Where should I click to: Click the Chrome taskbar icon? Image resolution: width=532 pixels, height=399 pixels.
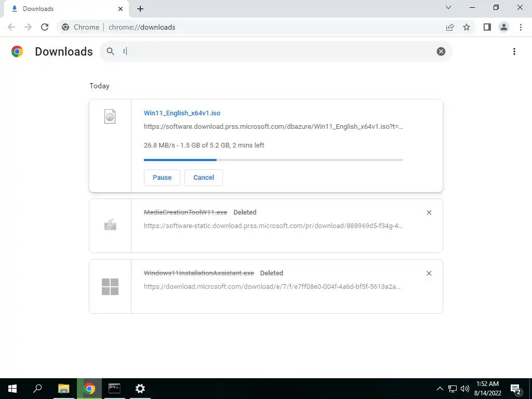coord(89,389)
